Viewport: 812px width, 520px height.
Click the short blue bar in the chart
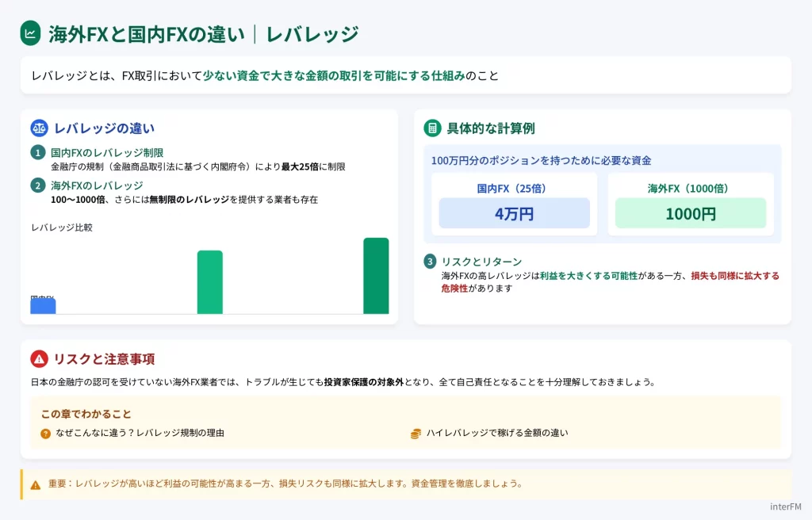click(43, 306)
